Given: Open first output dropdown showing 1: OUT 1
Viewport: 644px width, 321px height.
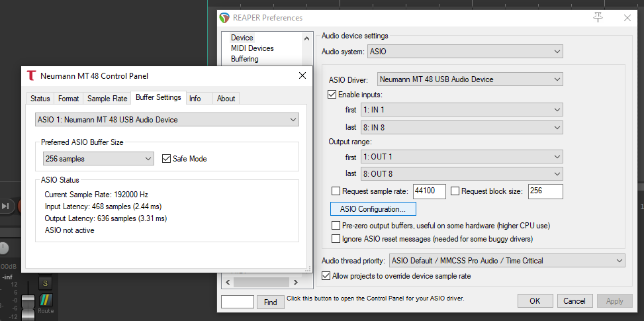Looking at the screenshot, I should [x=461, y=157].
